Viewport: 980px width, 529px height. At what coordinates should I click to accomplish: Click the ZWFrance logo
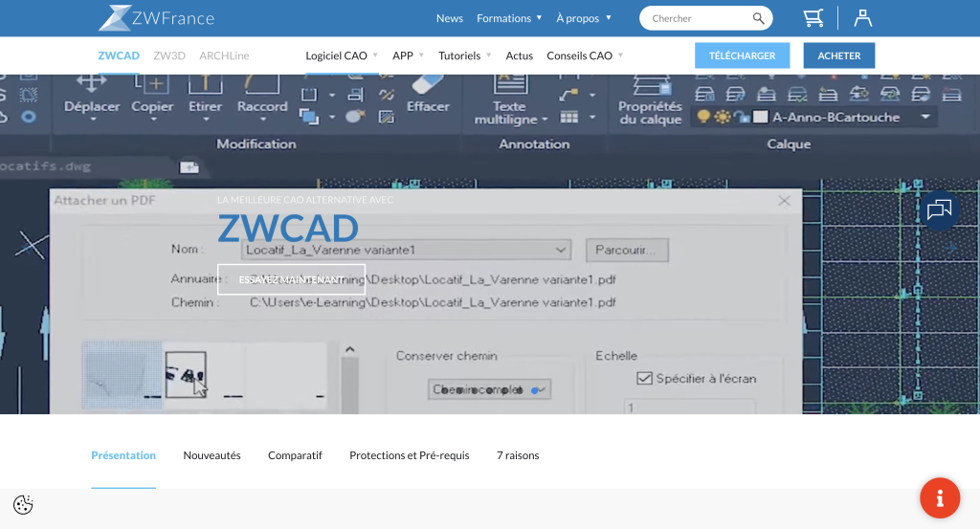click(x=156, y=18)
